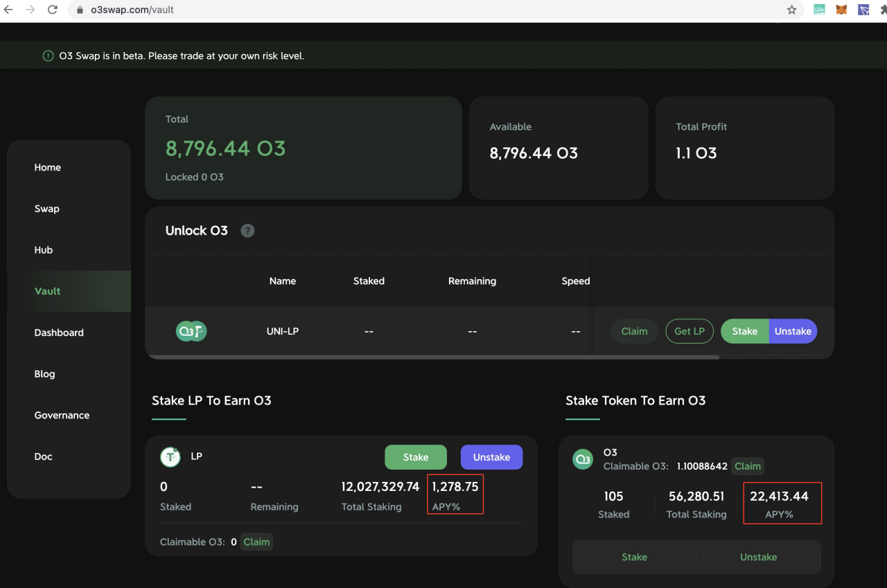Click the Unlock O3 heading
Screen dimensions: 887x588
pos(196,231)
